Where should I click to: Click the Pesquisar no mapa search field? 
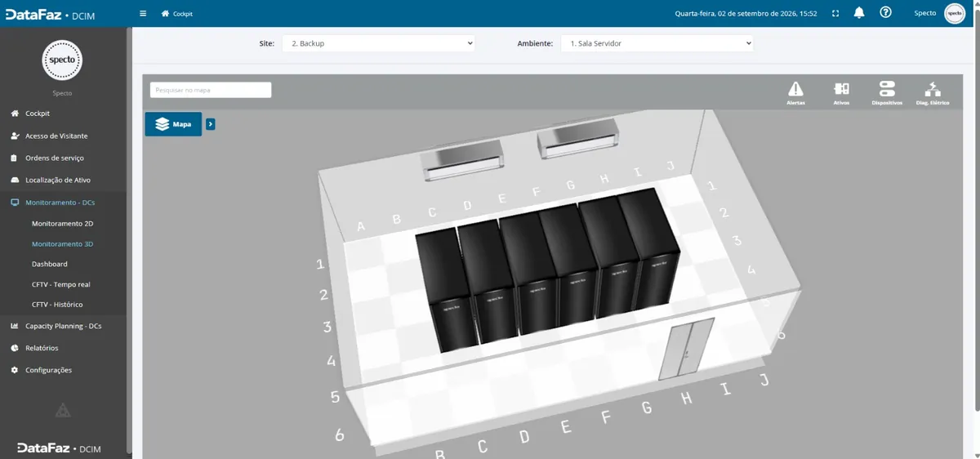click(211, 90)
